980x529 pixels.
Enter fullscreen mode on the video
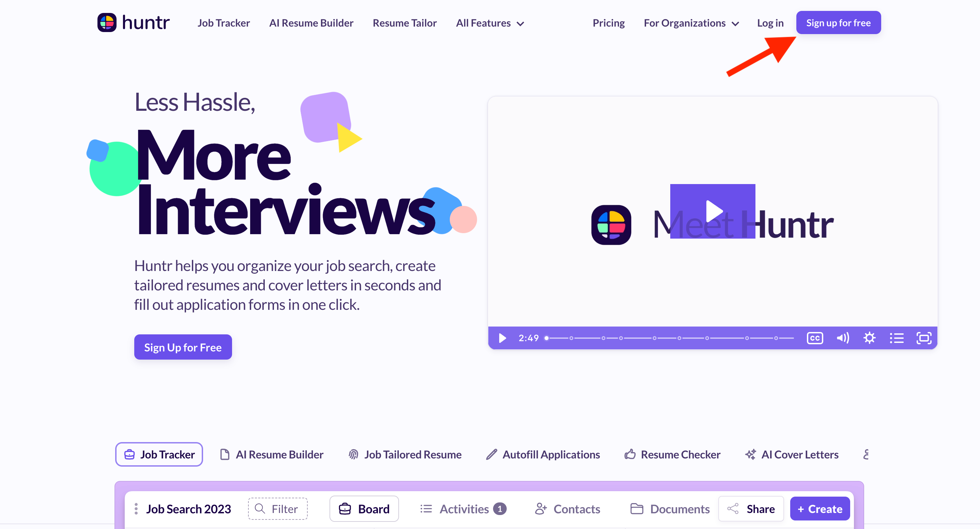click(924, 338)
